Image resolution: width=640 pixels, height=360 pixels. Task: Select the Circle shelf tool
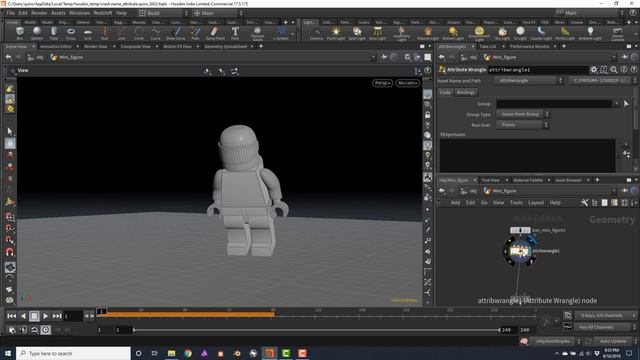tap(139, 33)
